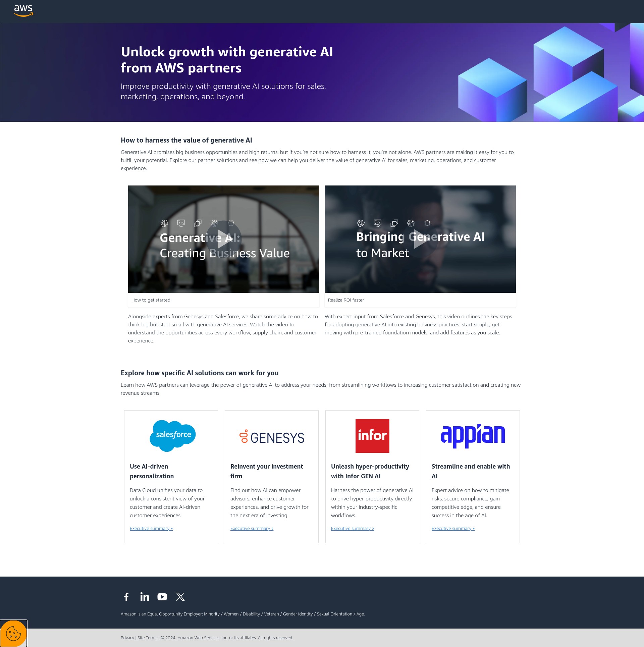Open Executive summary link under Appian card
Screen dimensions: 644x647
pyautogui.click(x=453, y=528)
